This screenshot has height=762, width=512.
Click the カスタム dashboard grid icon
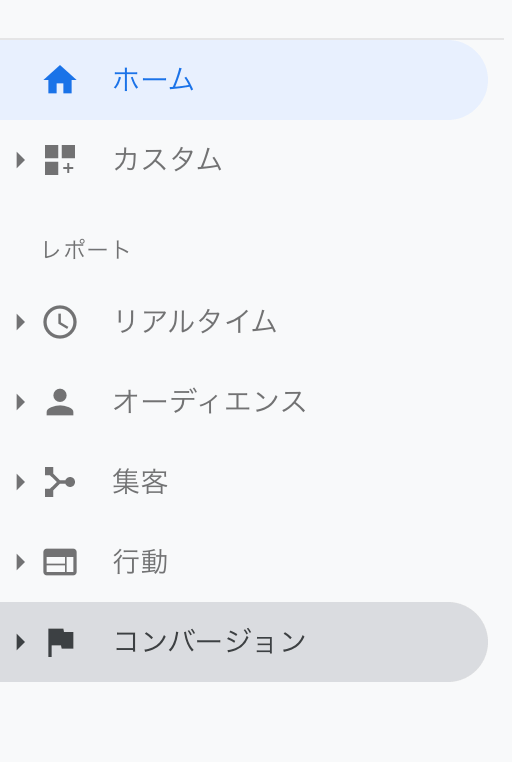[x=60, y=160]
